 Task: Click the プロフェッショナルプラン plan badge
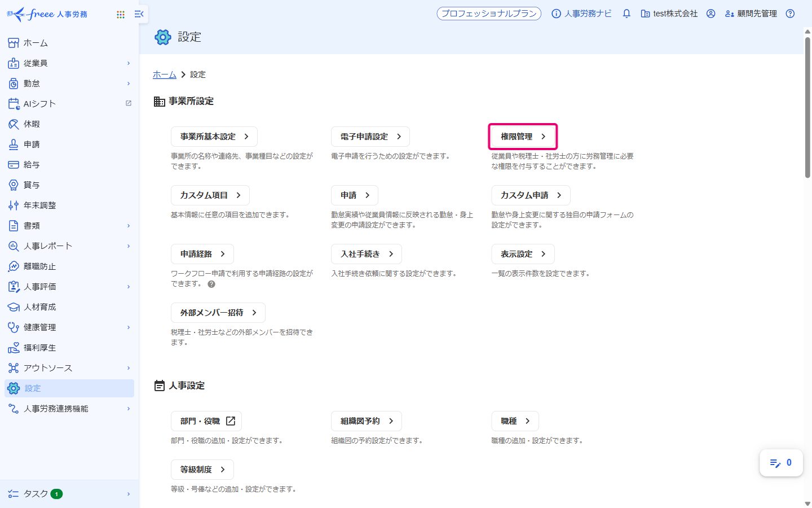click(489, 14)
